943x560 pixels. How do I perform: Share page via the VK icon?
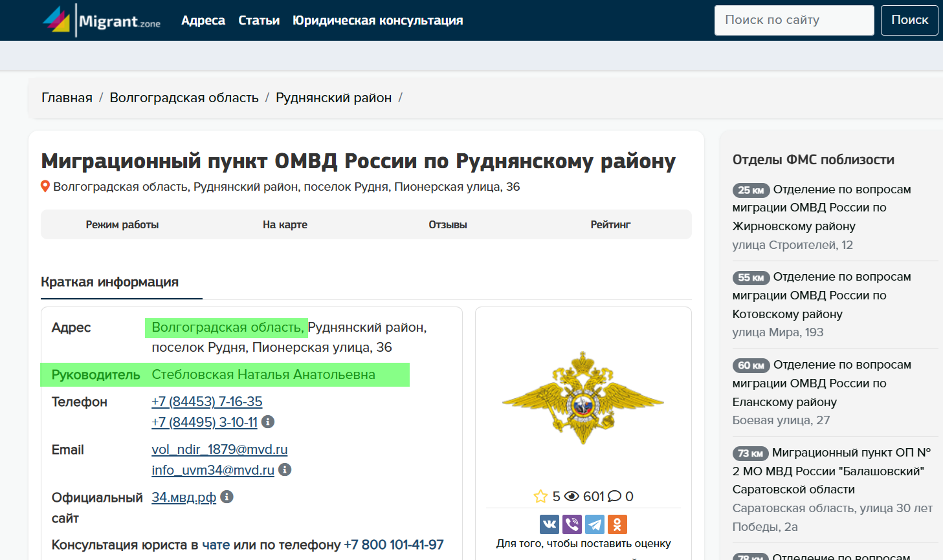point(549,524)
